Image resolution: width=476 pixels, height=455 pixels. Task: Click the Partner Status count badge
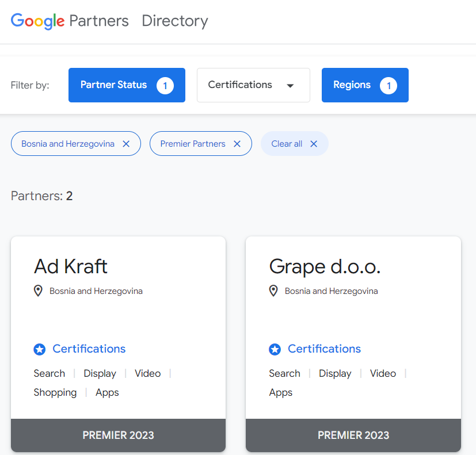pos(165,86)
